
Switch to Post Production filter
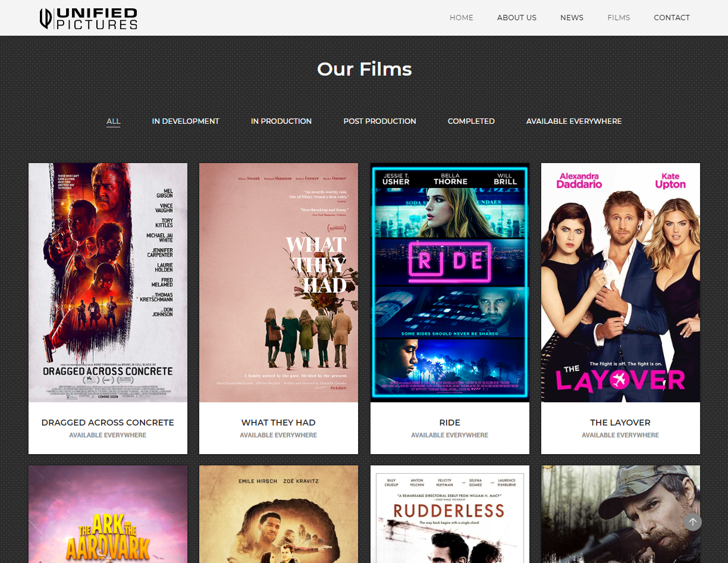click(379, 121)
